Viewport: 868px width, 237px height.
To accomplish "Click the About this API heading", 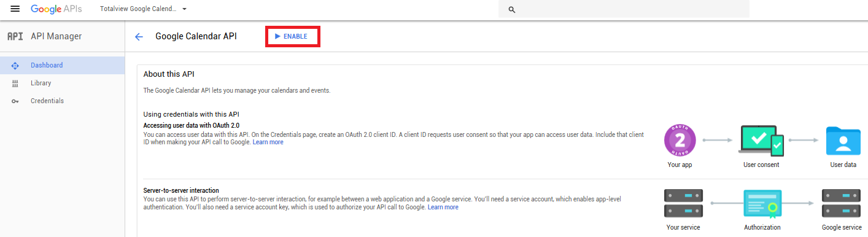I will click(x=169, y=74).
